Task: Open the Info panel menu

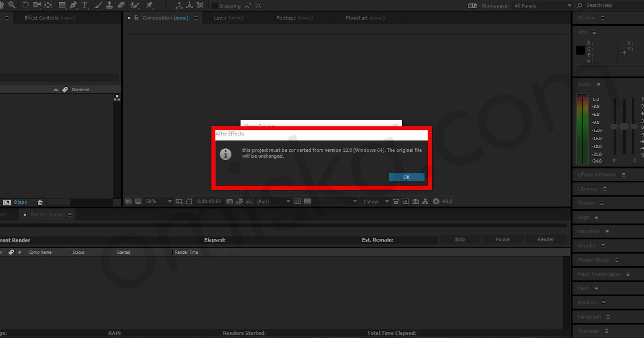Action: [593, 32]
